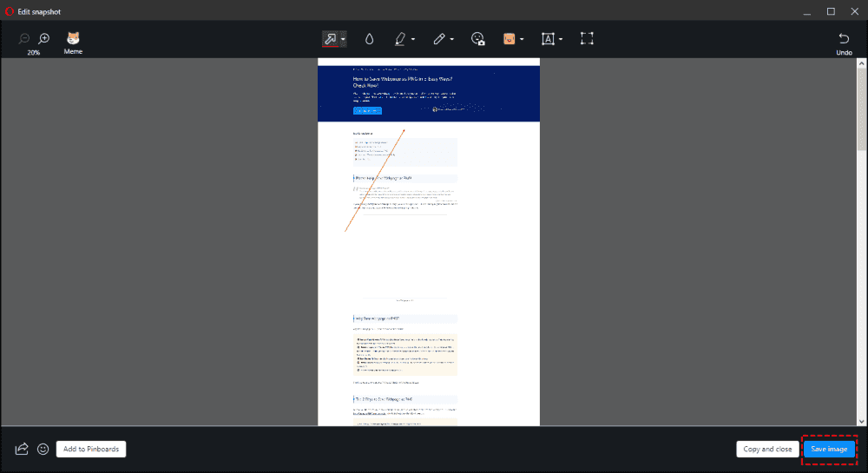Open the selfie emoji camera tool
The image size is (868, 473).
pos(477,39)
